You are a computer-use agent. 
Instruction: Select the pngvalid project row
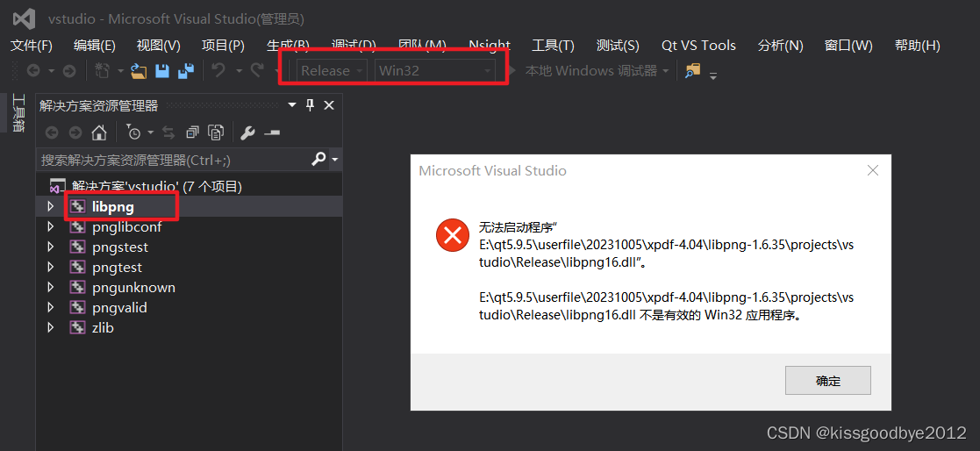(x=189, y=307)
